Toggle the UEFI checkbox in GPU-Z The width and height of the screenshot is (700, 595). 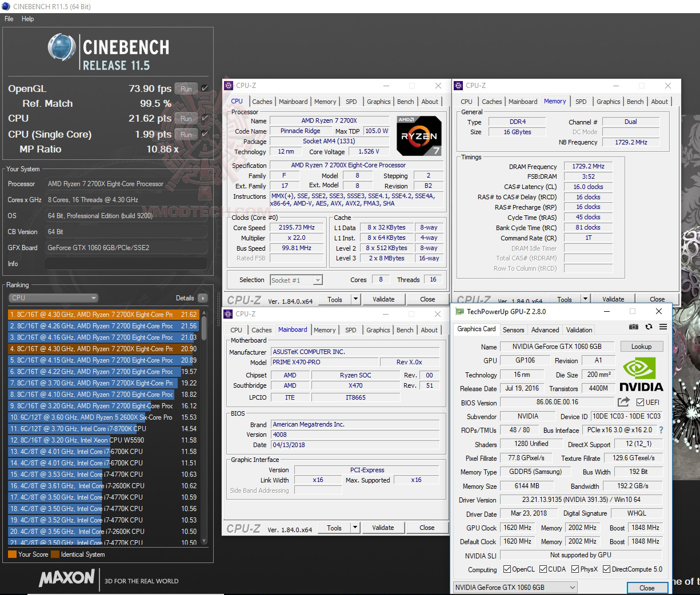[x=641, y=403]
